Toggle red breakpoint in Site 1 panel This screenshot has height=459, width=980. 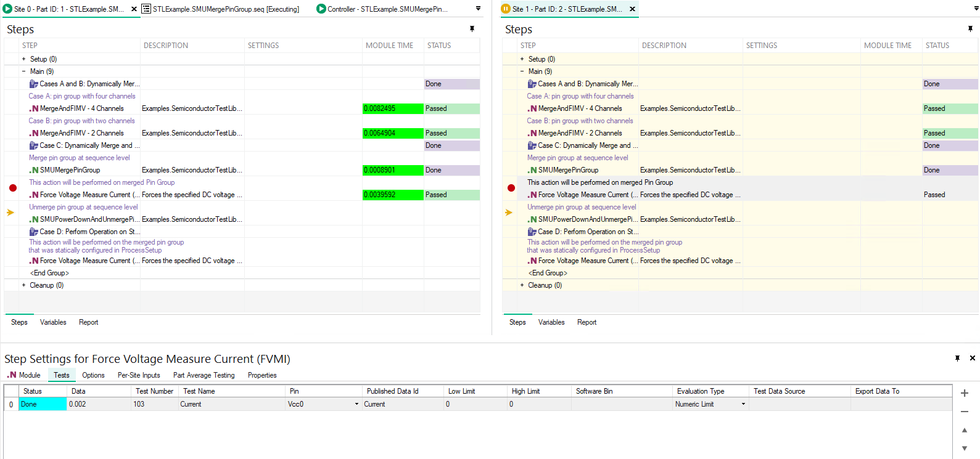coord(511,188)
